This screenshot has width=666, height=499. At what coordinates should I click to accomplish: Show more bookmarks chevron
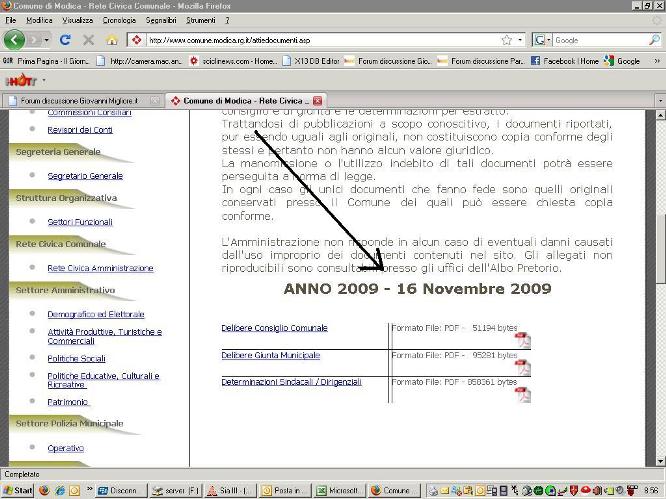click(x=657, y=61)
